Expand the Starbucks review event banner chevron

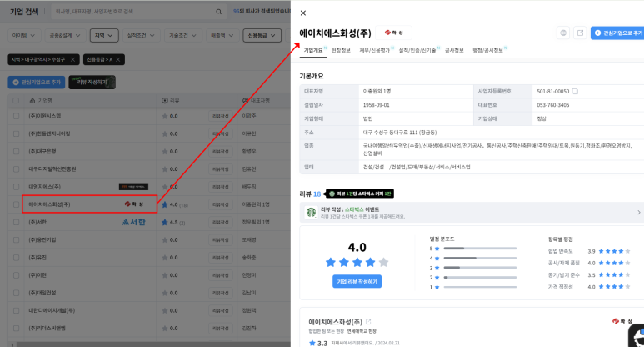[639, 212]
